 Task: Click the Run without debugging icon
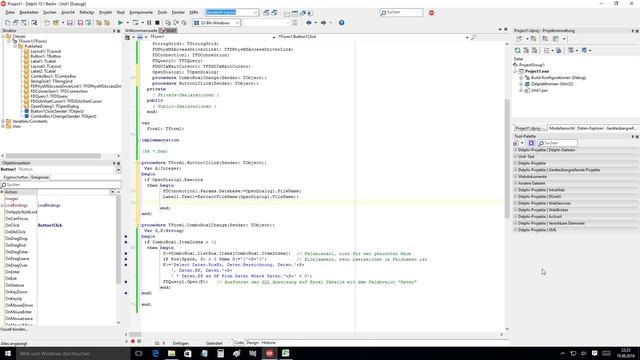pos(136,23)
